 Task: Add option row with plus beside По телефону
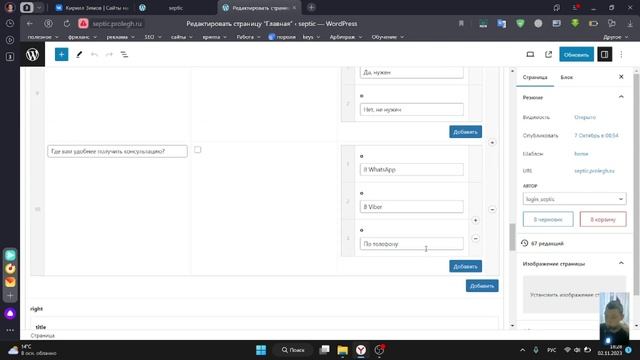coord(476,220)
